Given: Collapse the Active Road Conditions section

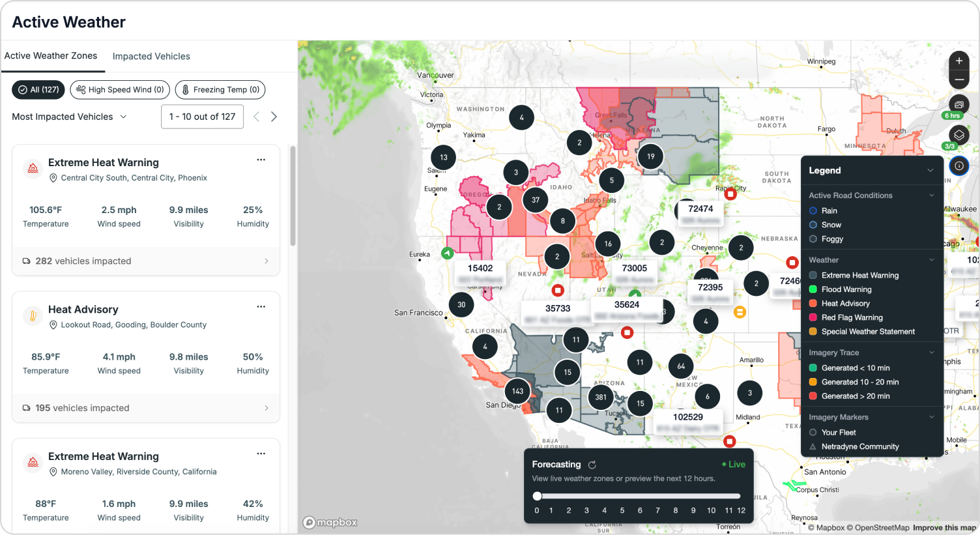Looking at the screenshot, I should 932,195.
